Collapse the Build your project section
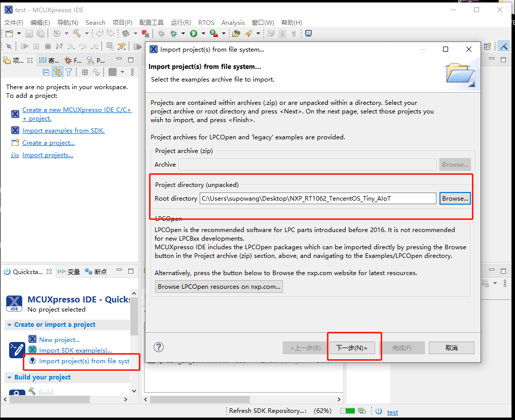This screenshot has height=420, width=515. pos(10,377)
